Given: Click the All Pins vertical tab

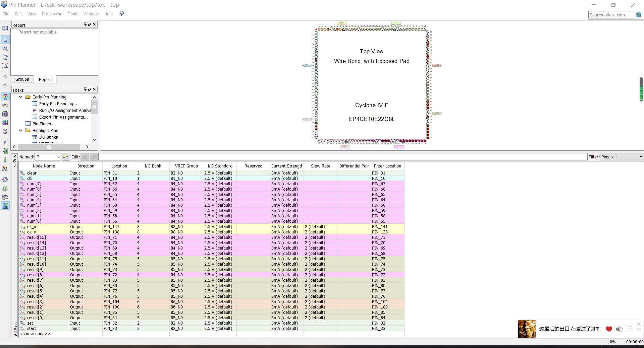Looking at the screenshot, I should [x=15, y=329].
